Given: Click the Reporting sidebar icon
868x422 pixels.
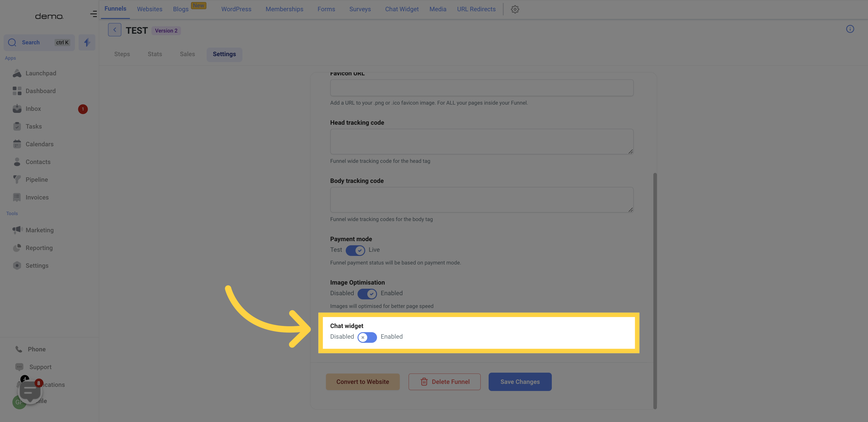Looking at the screenshot, I should (17, 248).
